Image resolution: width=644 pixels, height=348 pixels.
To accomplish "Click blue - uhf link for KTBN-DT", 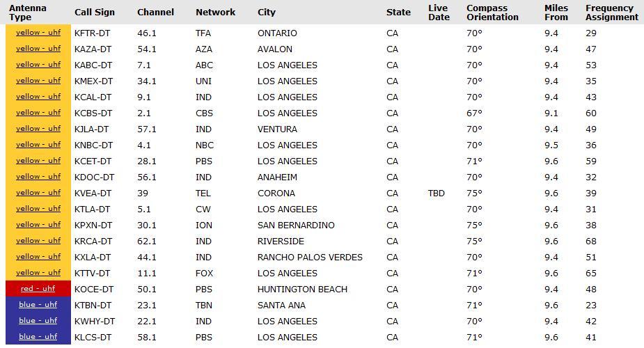I will (38, 305).
